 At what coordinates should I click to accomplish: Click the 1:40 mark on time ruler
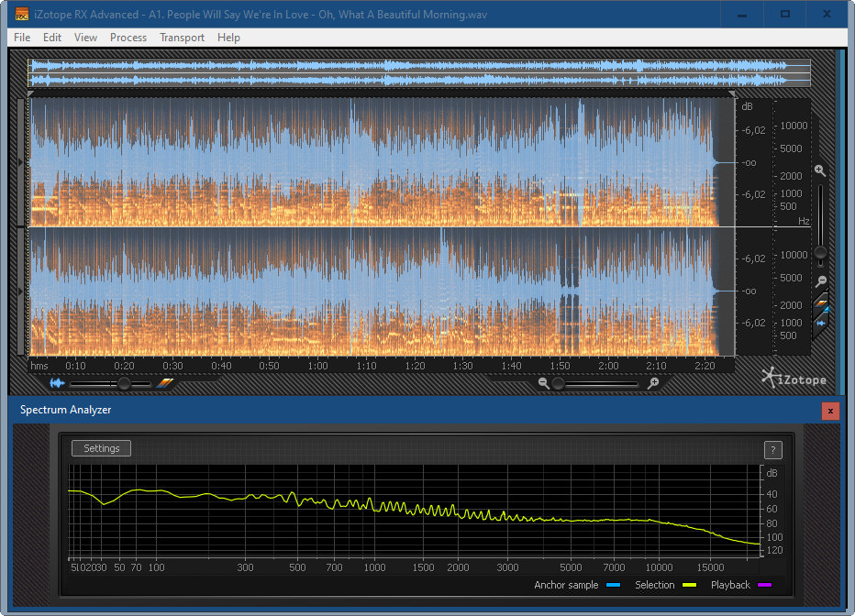(x=511, y=366)
